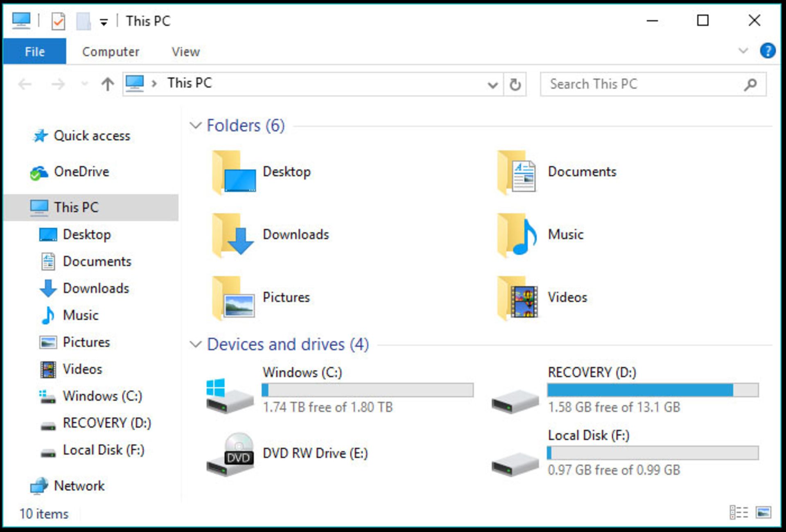The image size is (786, 532).
Task: Open the DVD RW Drive (E:) icon
Action: tap(230, 454)
